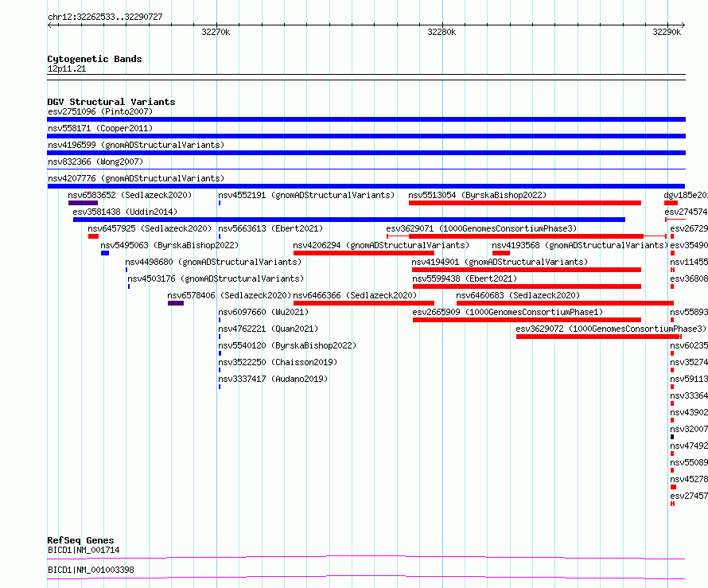Click the black marker in the right-hand column
This screenshot has width=708, height=588.
point(672,437)
